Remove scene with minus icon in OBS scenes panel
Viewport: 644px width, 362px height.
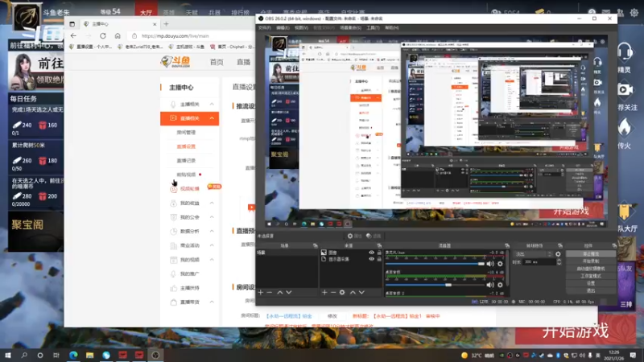point(270,292)
